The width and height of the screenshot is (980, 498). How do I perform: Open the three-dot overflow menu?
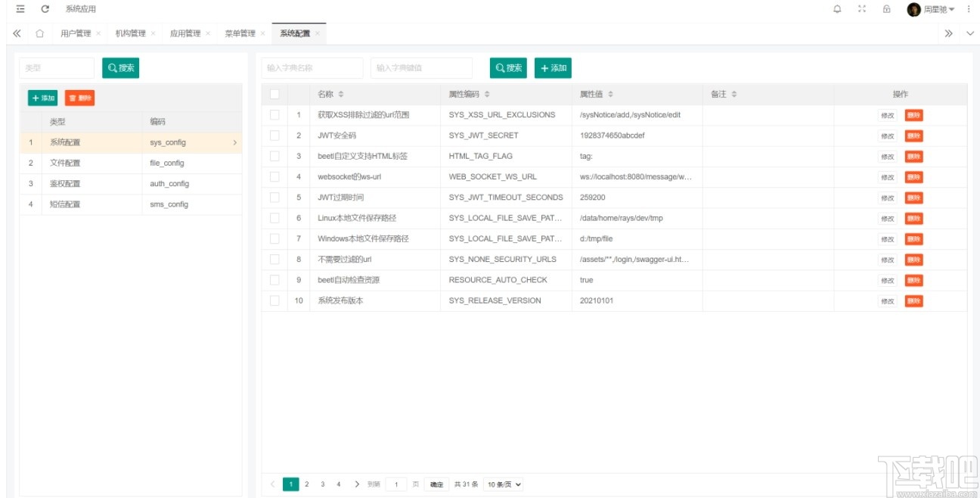coord(969,8)
